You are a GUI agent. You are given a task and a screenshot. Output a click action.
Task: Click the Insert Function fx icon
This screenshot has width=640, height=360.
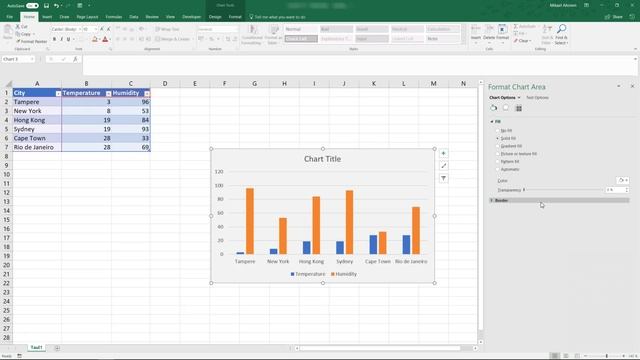(x=75, y=59)
